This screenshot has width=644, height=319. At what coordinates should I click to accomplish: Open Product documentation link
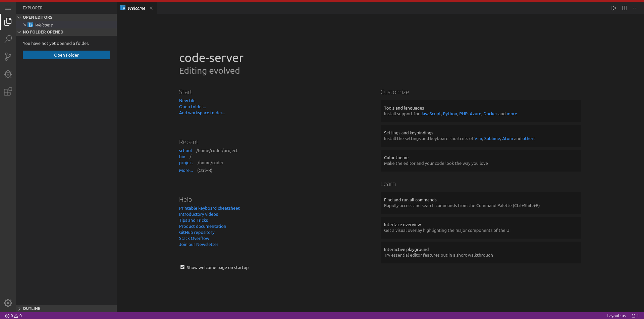203,226
